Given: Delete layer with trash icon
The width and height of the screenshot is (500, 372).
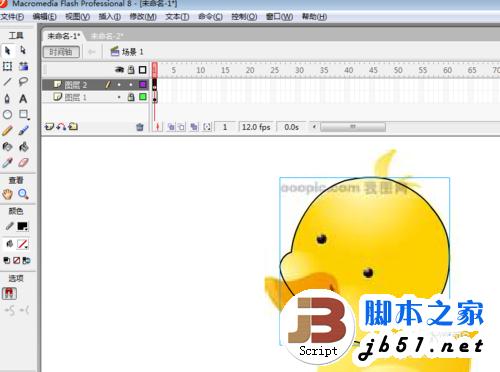Looking at the screenshot, I should tap(140, 127).
